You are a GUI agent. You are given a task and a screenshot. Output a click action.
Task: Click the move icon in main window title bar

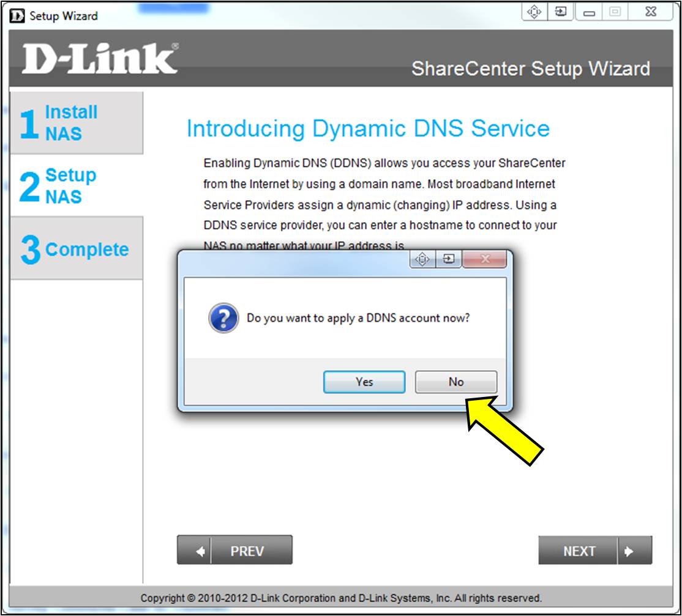tap(534, 12)
